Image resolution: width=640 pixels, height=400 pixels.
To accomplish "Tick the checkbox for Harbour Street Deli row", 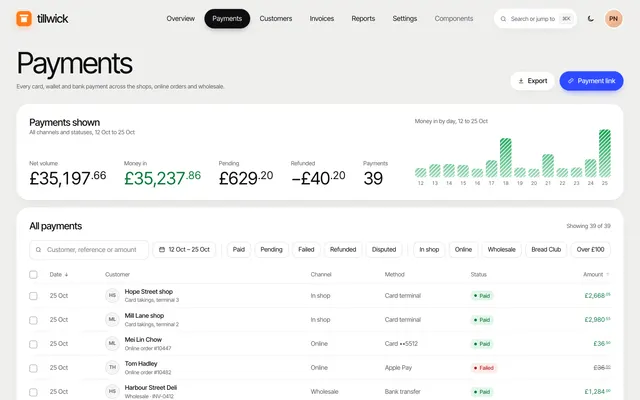I will click(33, 392).
